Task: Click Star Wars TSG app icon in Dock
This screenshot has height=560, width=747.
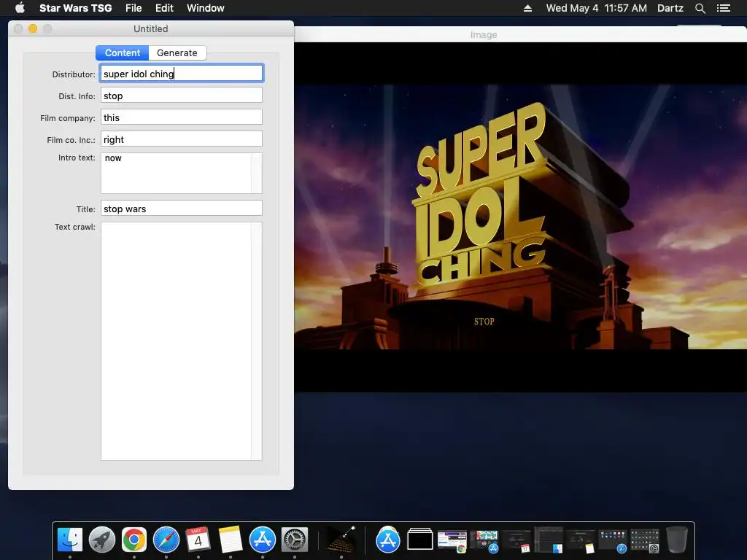Action: (341, 540)
